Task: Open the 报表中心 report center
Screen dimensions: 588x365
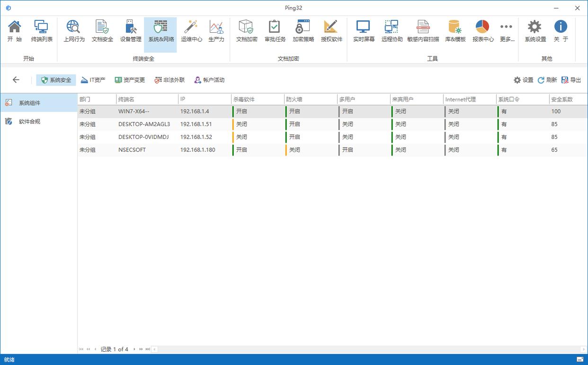Action: click(482, 31)
